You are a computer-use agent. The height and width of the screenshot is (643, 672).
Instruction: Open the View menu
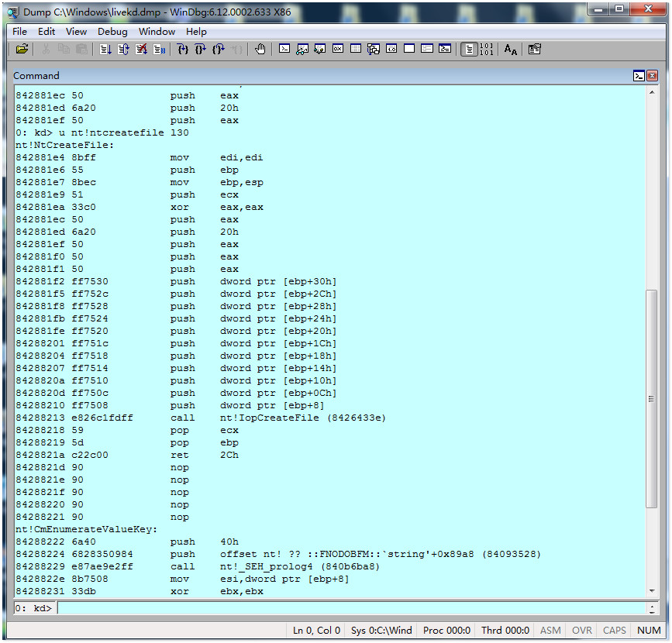point(76,32)
